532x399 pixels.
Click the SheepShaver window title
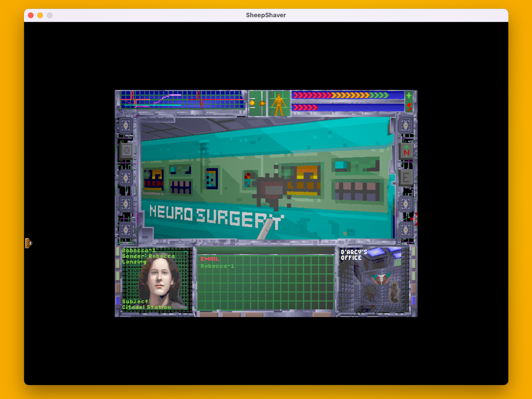266,15
